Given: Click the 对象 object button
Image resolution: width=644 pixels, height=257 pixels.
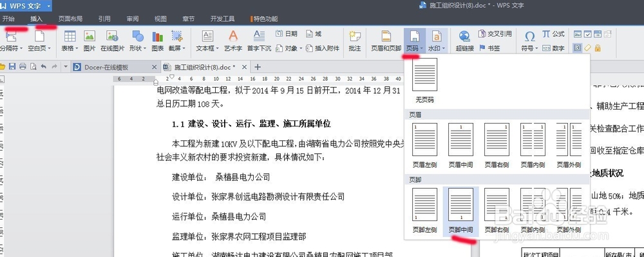Looking at the screenshot, I should (287, 48).
